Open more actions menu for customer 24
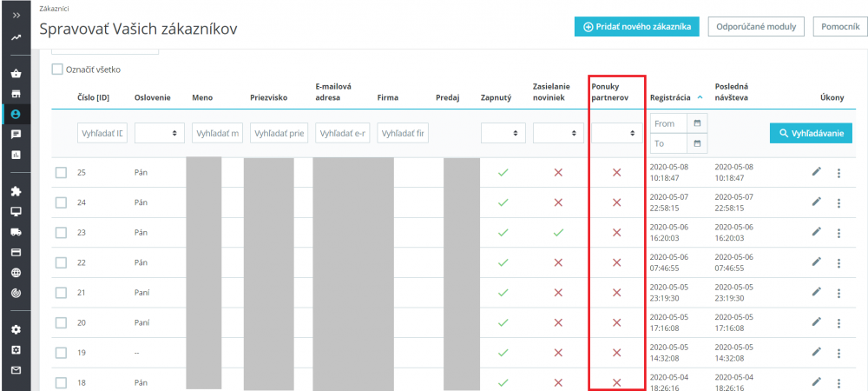 (838, 203)
